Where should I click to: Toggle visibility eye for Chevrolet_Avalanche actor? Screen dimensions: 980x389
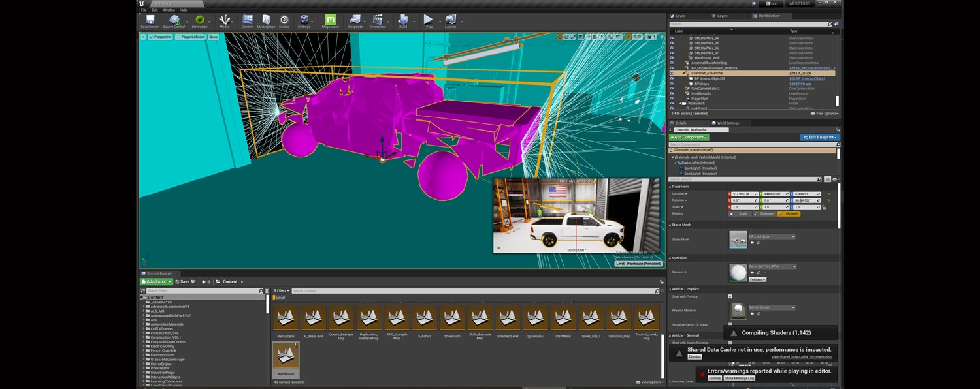(672, 73)
